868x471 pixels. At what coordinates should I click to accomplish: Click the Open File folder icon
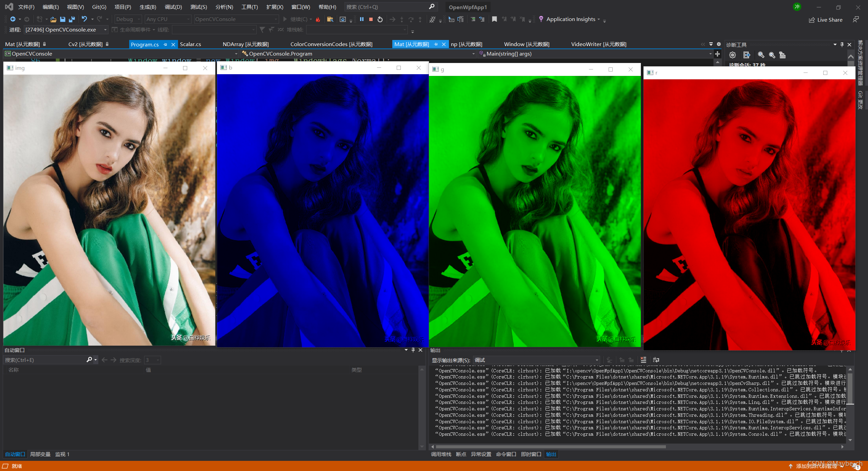pos(53,19)
